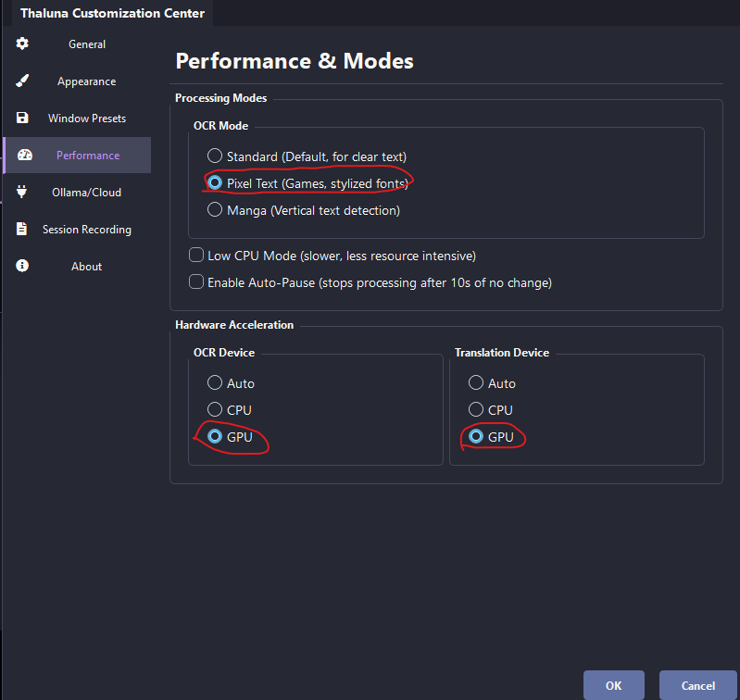This screenshot has width=740, height=700.
Task: Select Manga vertical text detection mode
Action: 215,210
